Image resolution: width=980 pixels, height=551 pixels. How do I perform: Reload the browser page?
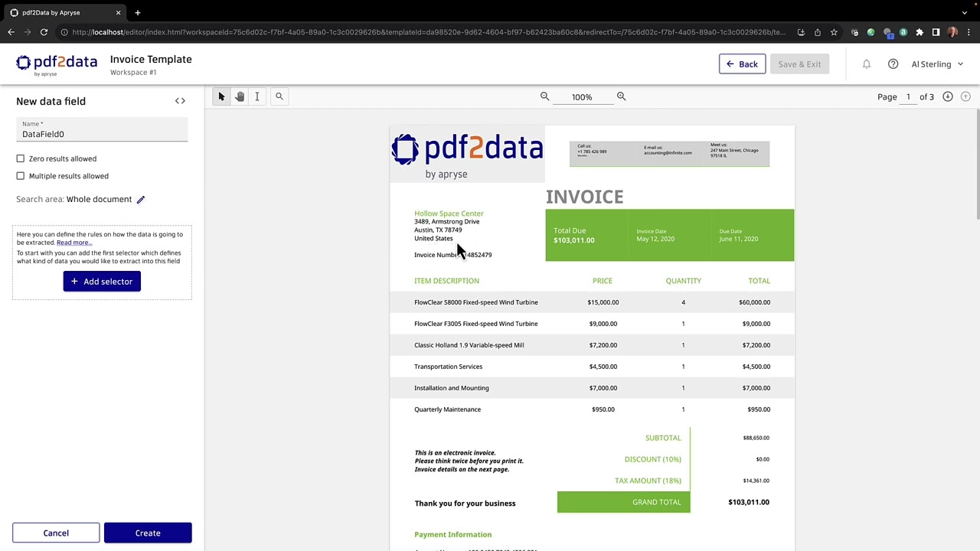44,32
